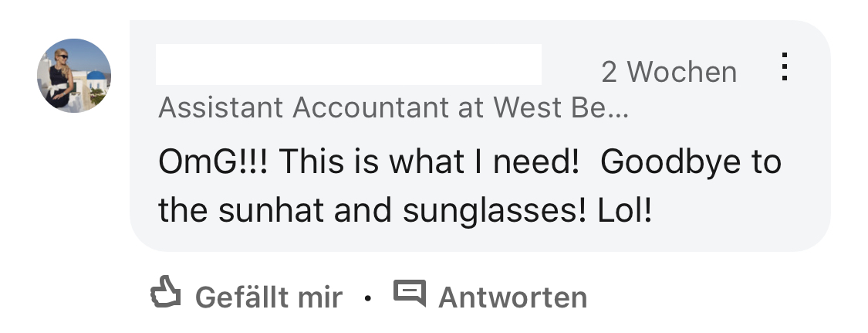Click the "Assistant Accountant at West Be..." headline
The height and width of the screenshot is (333, 868).
coord(393,108)
